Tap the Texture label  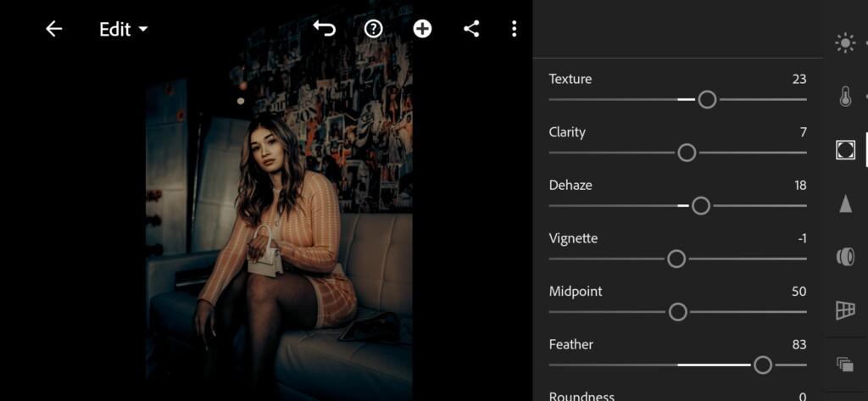[x=570, y=79]
